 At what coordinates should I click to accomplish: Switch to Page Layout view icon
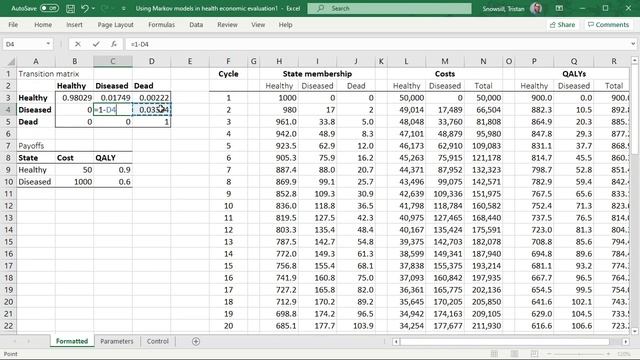click(x=514, y=353)
